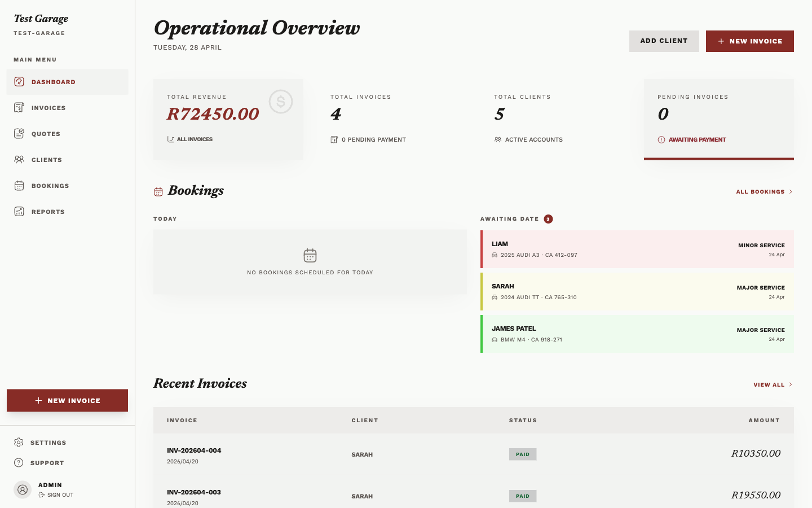Click the R72450.00 revenue value

[213, 114]
